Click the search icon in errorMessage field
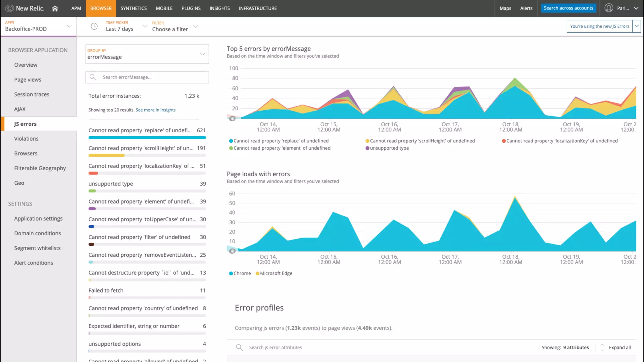 pos(93,77)
